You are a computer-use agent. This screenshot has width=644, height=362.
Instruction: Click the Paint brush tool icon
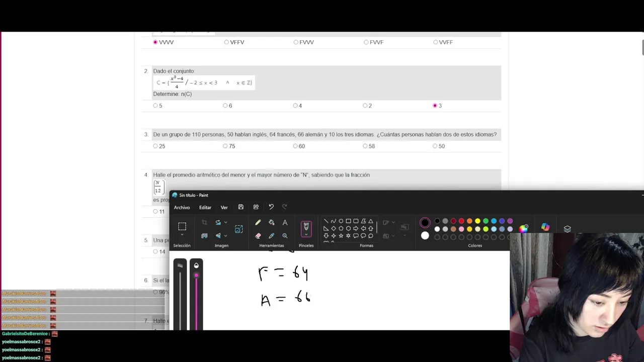(x=306, y=227)
